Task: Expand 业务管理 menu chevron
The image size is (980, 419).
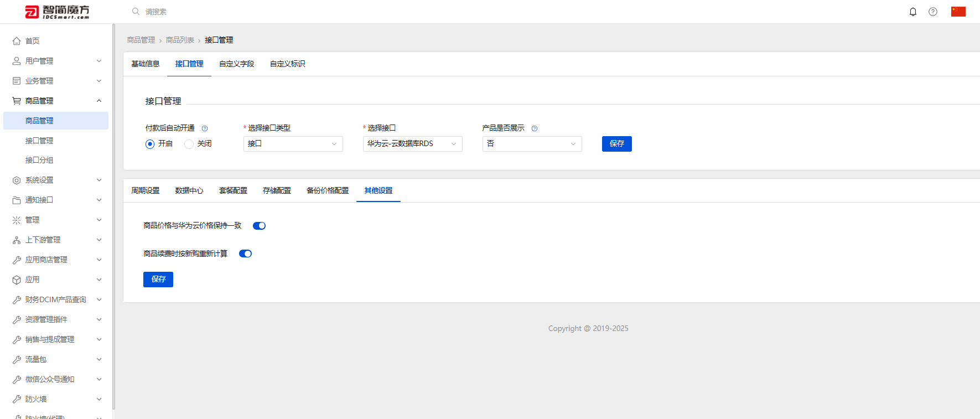Action: pyautogui.click(x=99, y=81)
